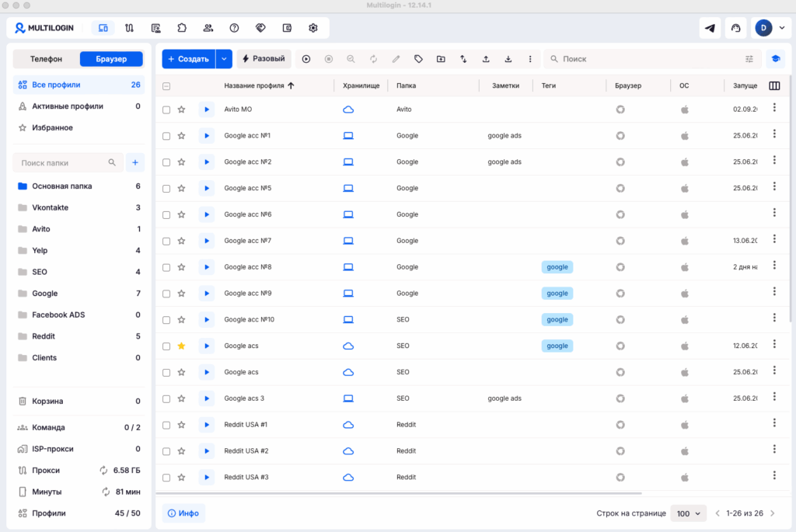796x532 pixels.
Task: Click the google tag on Google acc №9
Action: (x=557, y=293)
